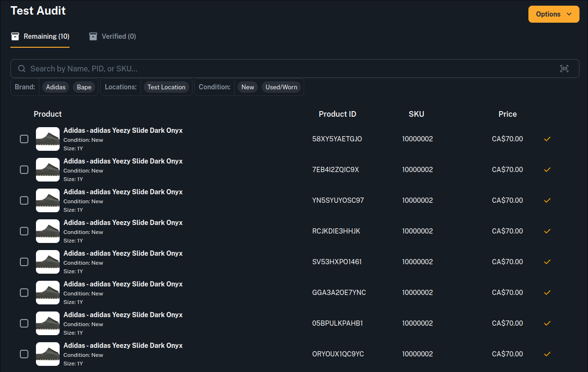Click the product ID text 7EB4I2ZQIC9X
Viewport: 588px width, 372px height.
point(336,170)
